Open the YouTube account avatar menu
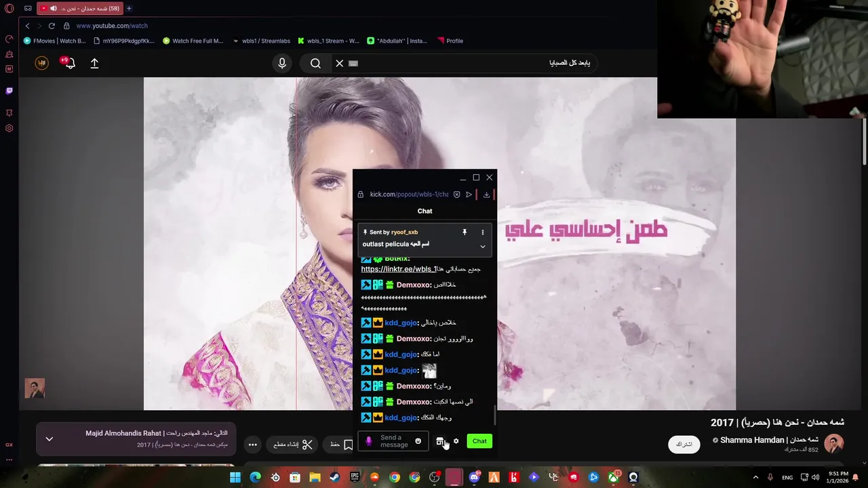This screenshot has height=488, width=868. [x=41, y=63]
